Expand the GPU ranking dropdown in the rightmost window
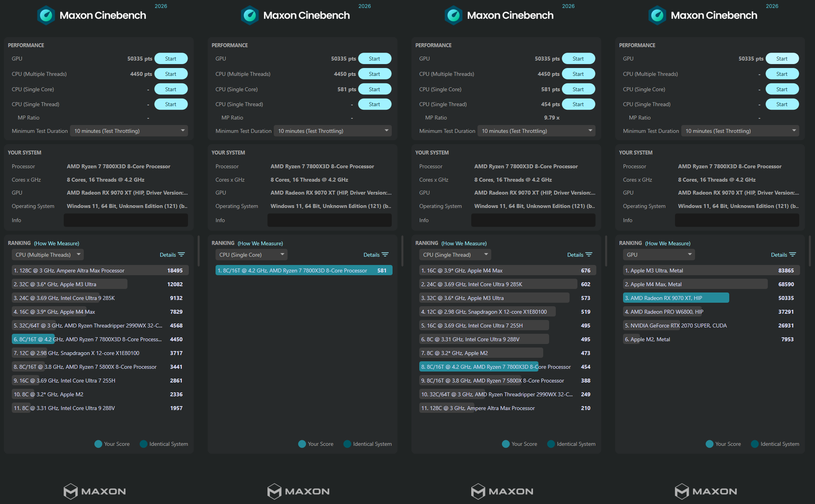The image size is (815, 504). [x=659, y=255]
